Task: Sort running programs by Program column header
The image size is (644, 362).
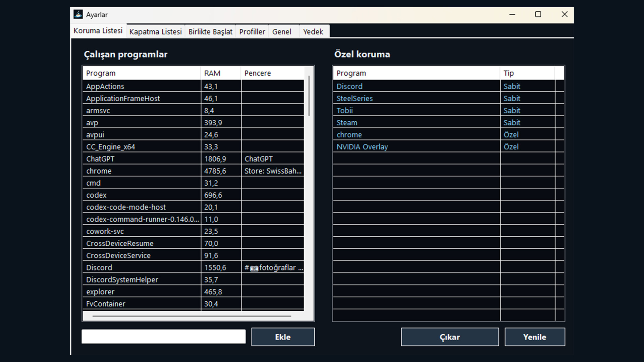Action: (142, 73)
